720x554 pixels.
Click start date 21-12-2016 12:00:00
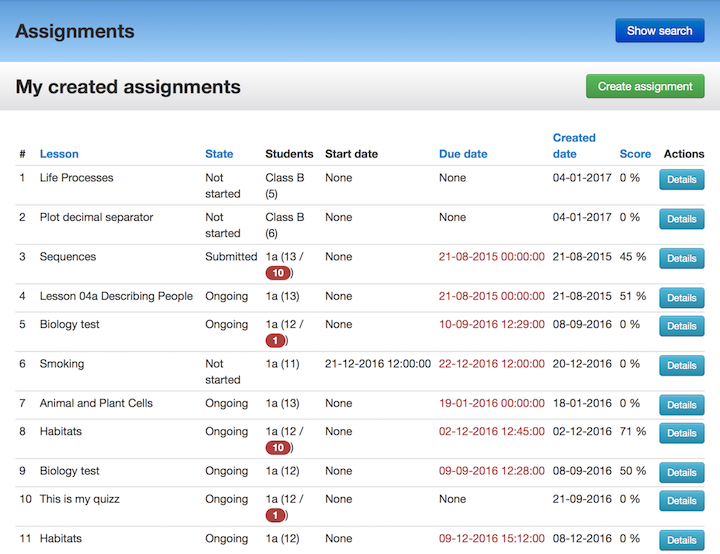coord(378,364)
